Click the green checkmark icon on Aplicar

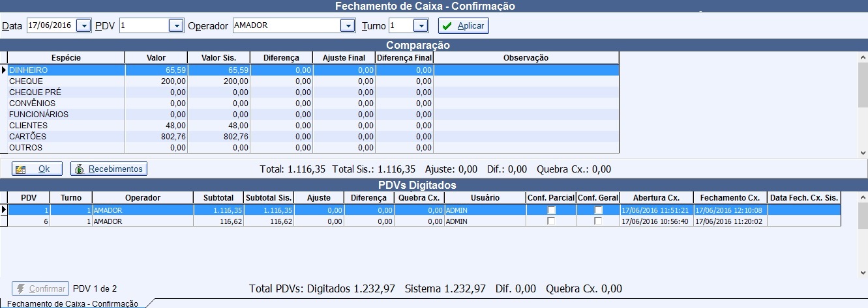click(447, 26)
